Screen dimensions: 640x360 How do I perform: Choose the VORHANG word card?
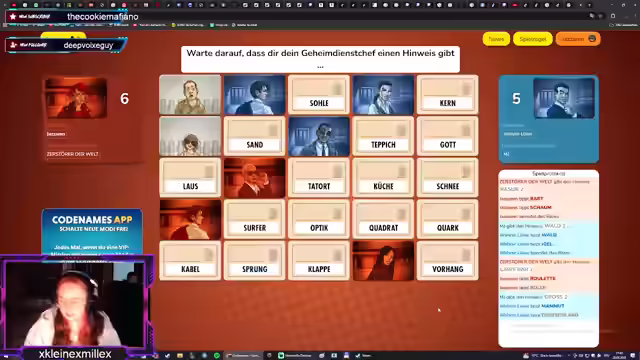(x=447, y=261)
